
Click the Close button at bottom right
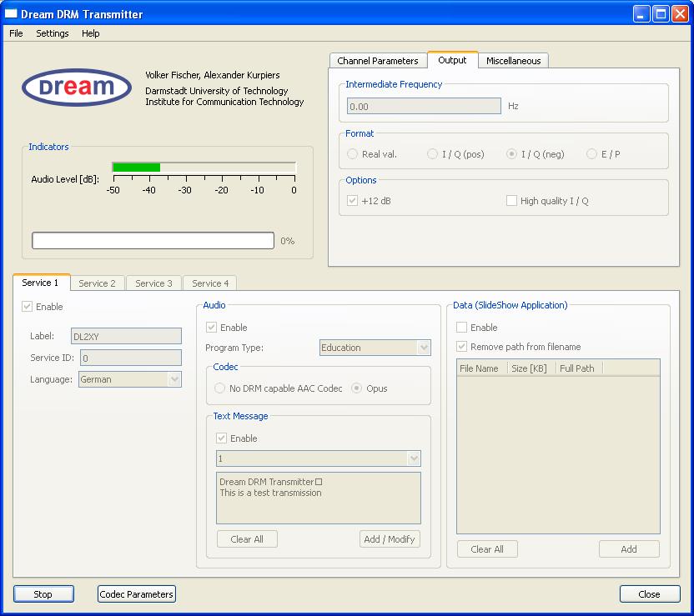[649, 593]
